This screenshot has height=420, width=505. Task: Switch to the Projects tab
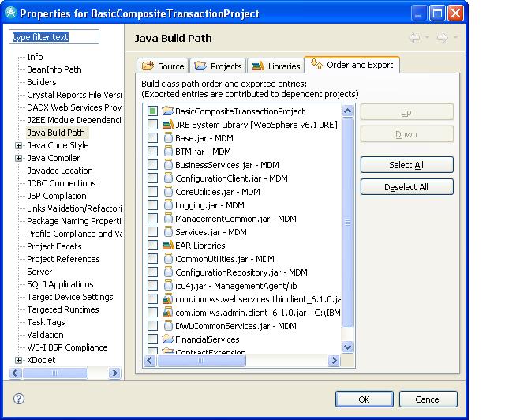click(x=218, y=66)
